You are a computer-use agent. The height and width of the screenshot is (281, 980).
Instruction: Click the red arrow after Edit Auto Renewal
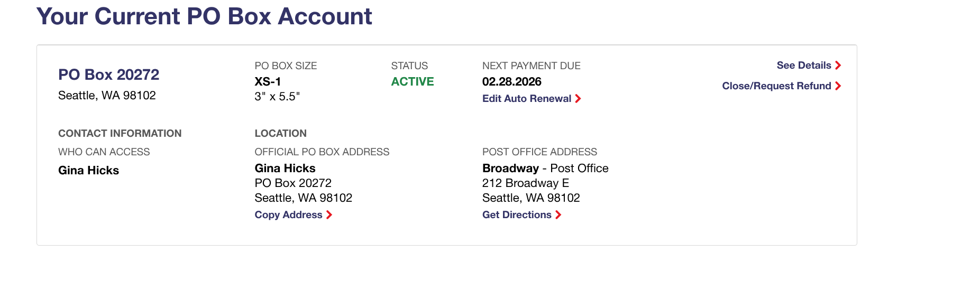578,99
